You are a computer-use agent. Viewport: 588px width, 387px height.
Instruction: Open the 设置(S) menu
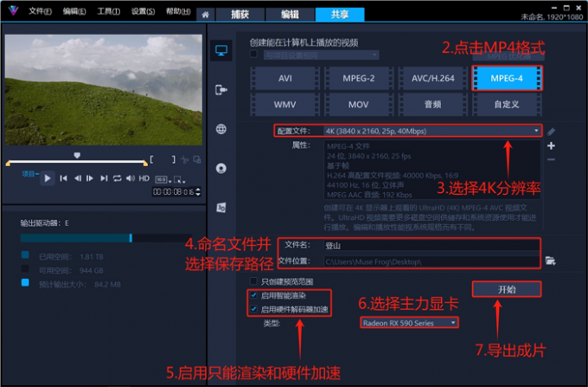coord(143,11)
